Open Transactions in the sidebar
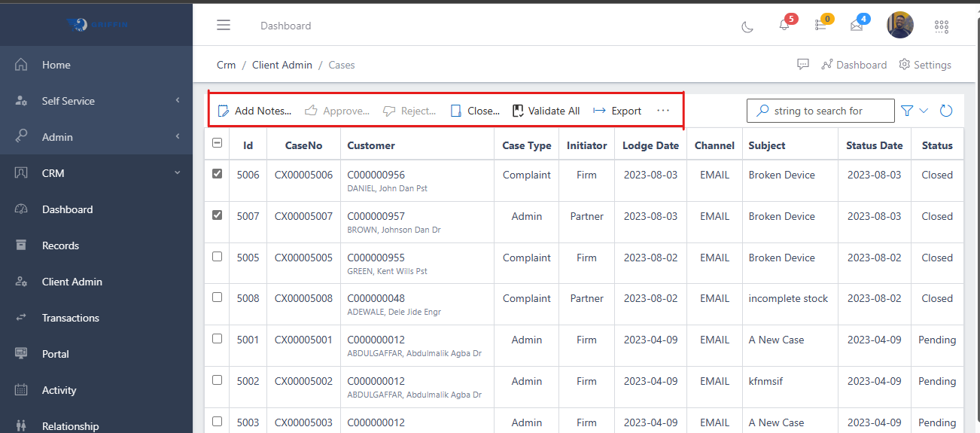This screenshot has width=980, height=433. tap(96, 318)
